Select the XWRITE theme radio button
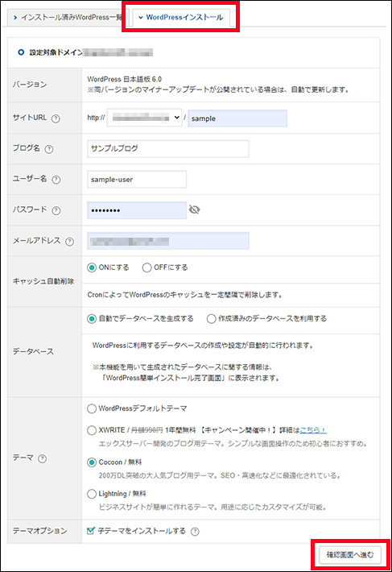Screen dimensions: 392x572 [x=92, y=430]
